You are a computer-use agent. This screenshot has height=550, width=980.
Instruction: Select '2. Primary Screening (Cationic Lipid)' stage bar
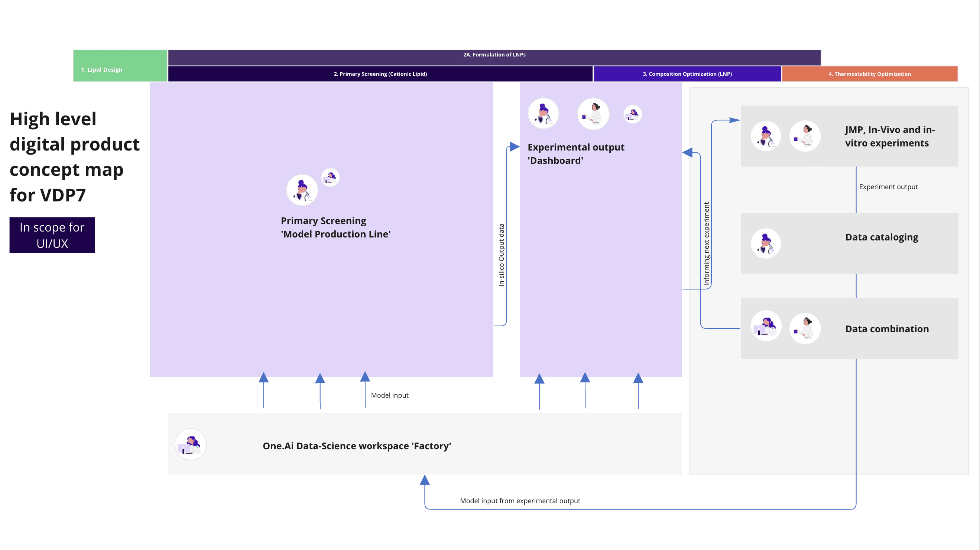[380, 74]
